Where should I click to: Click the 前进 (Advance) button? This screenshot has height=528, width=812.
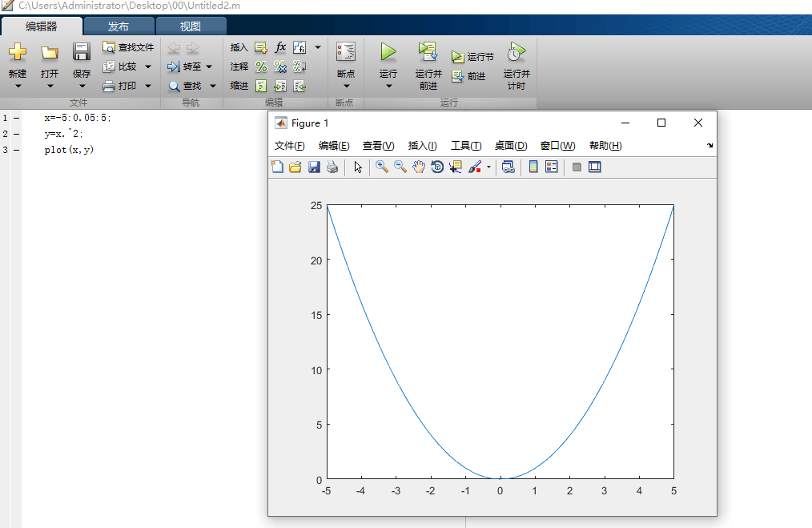[468, 76]
